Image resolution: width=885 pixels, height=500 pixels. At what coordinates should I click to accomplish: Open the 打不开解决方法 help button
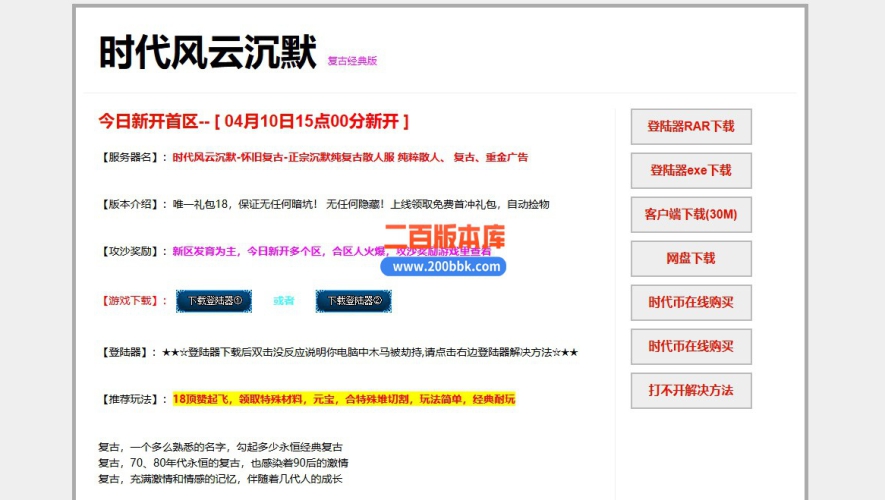point(690,390)
